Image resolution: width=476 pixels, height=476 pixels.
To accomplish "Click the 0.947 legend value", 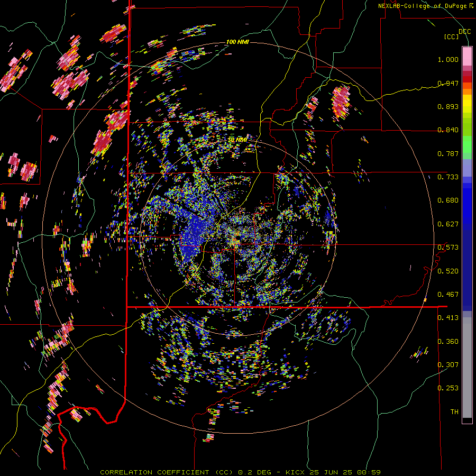I will (x=448, y=83).
